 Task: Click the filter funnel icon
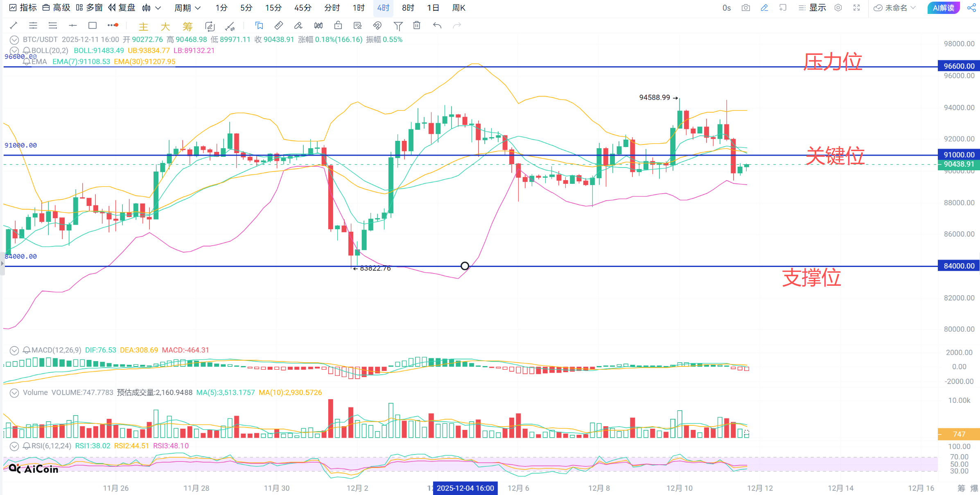tap(397, 26)
